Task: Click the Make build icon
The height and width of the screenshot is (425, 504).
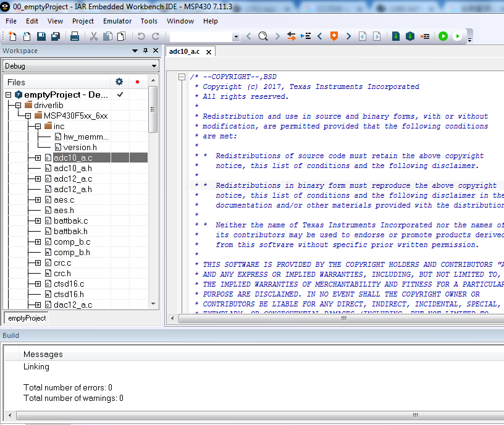Action: (x=409, y=36)
